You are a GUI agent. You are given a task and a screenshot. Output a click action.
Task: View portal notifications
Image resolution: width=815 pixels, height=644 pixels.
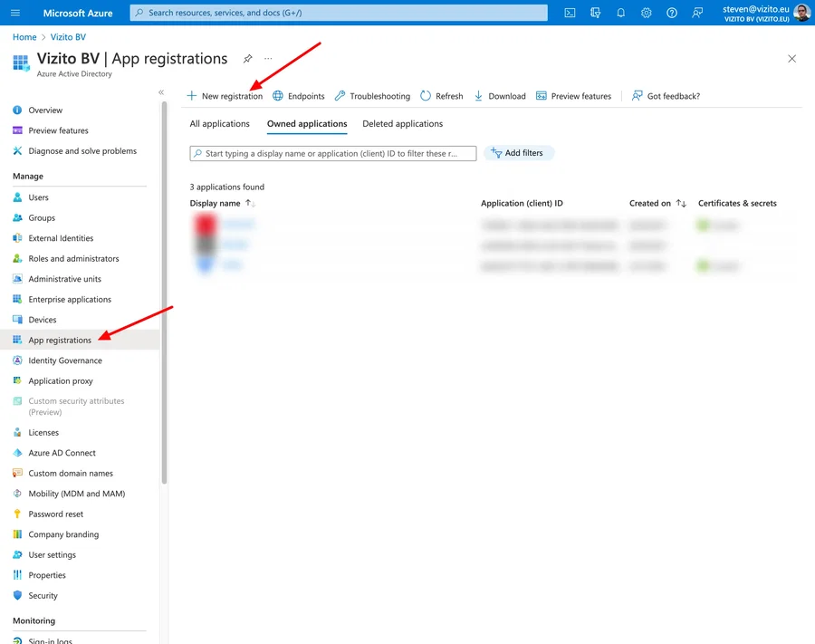click(x=619, y=13)
